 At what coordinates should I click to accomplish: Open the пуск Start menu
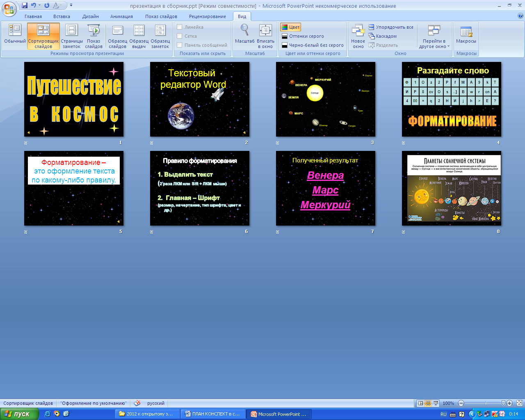coord(19,414)
